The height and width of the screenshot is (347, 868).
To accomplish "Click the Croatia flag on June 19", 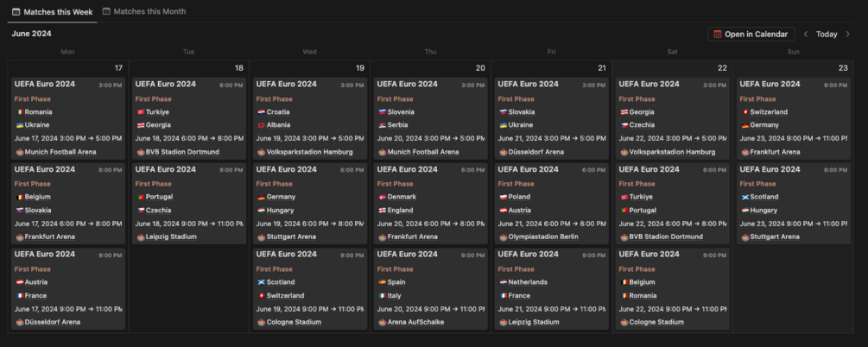I will coord(262,112).
